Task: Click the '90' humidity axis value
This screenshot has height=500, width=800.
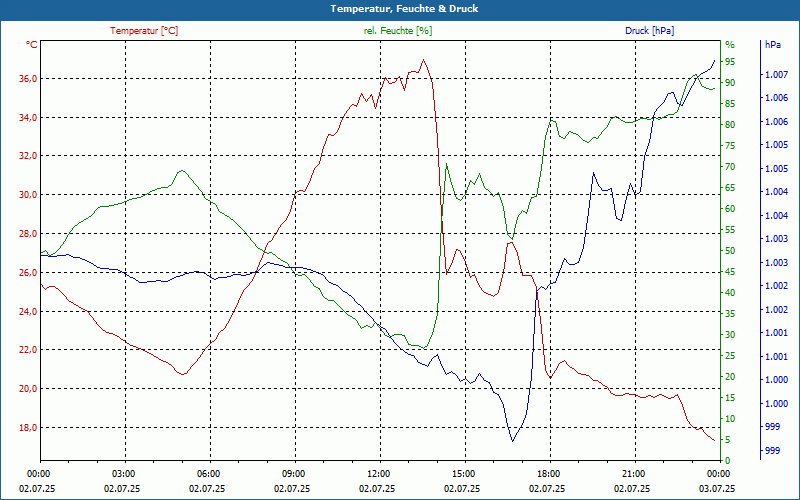Action: coord(730,83)
